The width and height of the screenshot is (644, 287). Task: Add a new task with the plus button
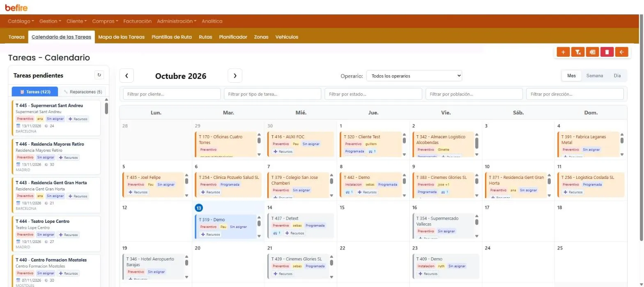point(563,52)
